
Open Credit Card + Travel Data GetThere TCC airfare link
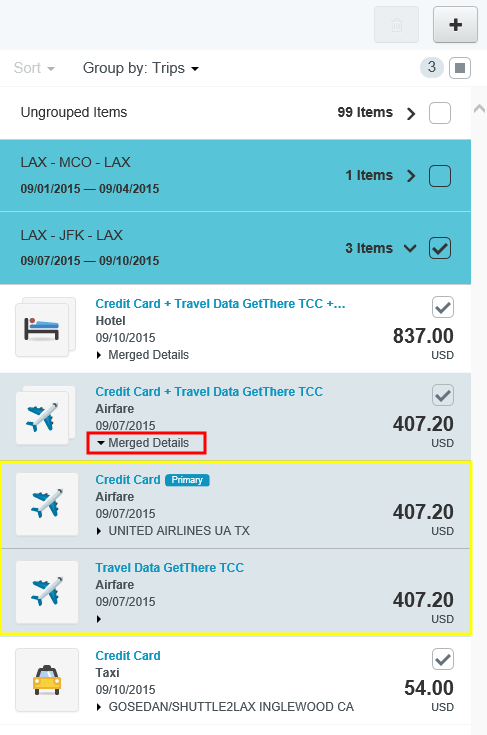coord(209,392)
